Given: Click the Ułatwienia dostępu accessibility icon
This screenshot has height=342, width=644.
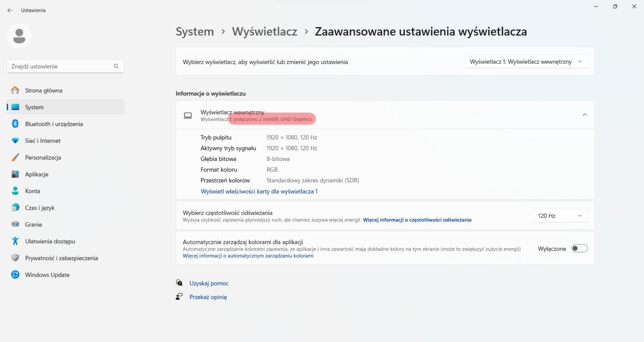Looking at the screenshot, I should 15,241.
